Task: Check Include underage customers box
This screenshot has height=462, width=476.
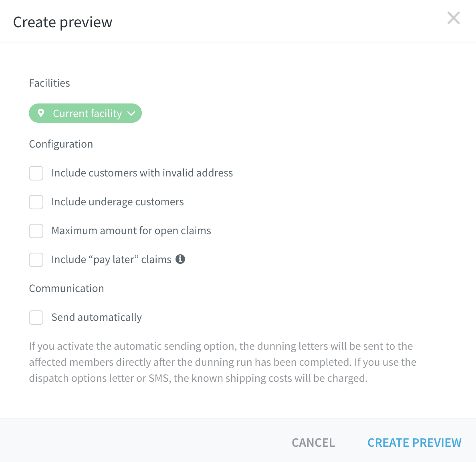Action: pyautogui.click(x=36, y=202)
